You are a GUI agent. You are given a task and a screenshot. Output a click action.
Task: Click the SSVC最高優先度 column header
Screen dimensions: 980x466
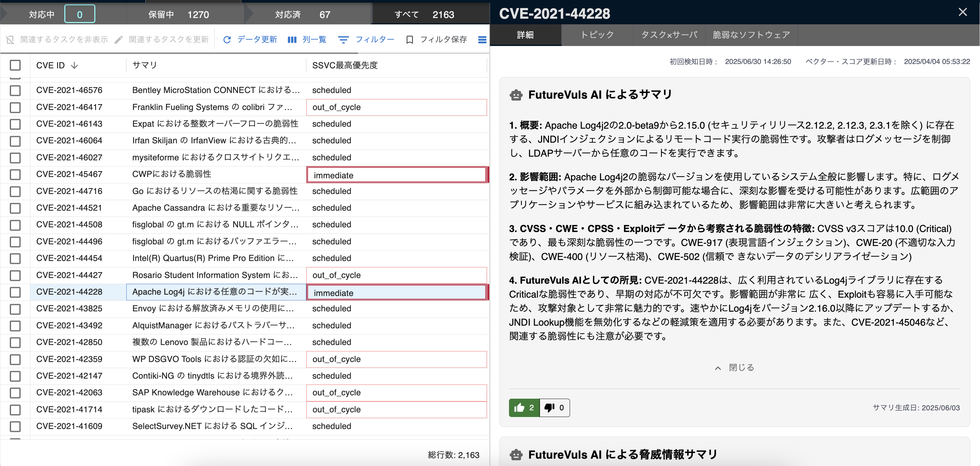[396, 65]
